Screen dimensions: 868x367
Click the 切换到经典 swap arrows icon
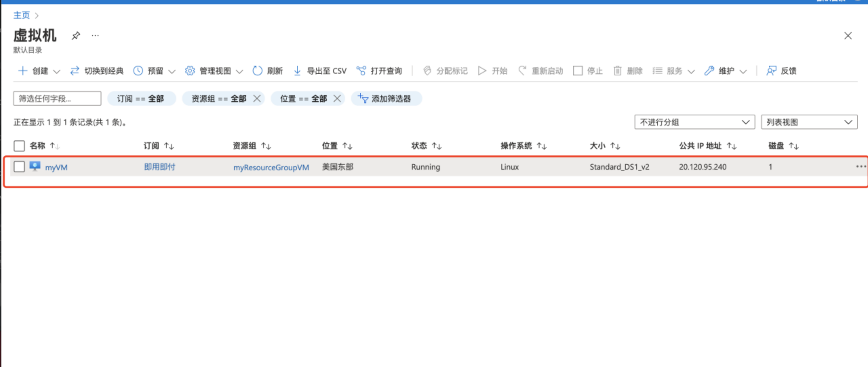click(x=75, y=71)
